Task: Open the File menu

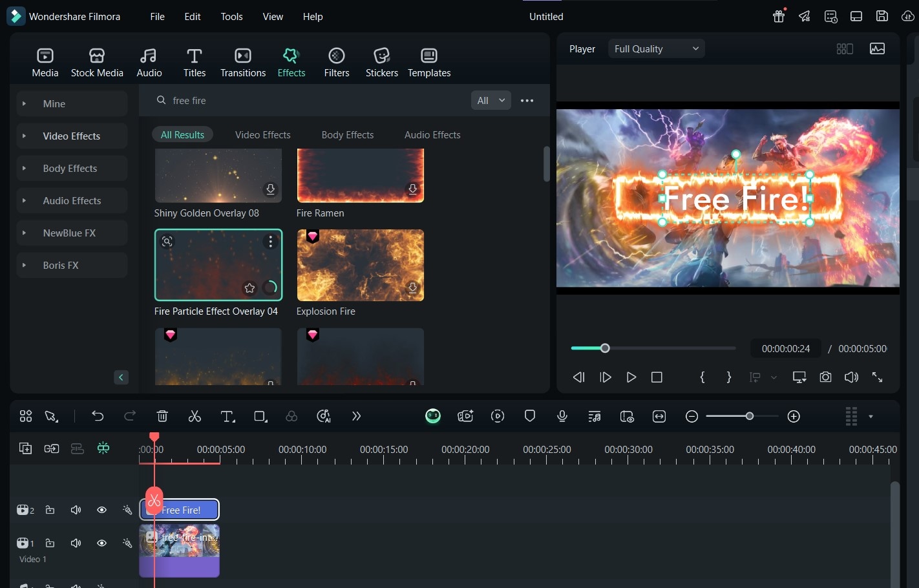Action: tap(157, 16)
